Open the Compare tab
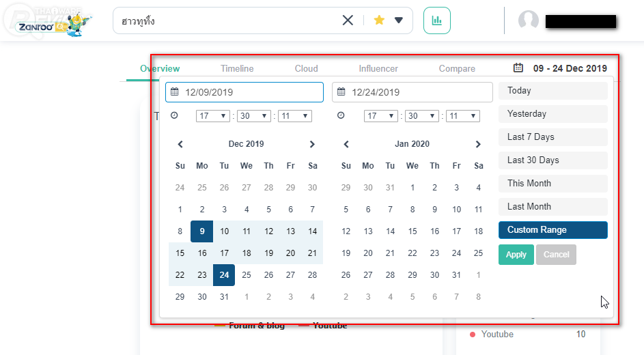 pyautogui.click(x=457, y=68)
